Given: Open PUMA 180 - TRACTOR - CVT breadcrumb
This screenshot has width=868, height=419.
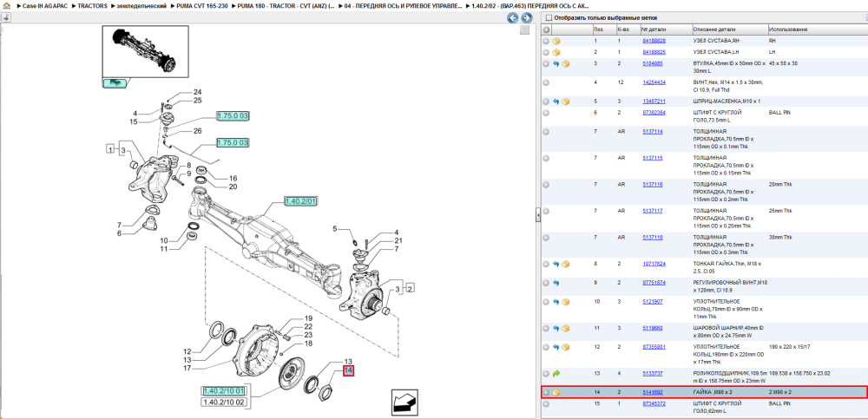Looking at the screenshot, I should point(286,5).
